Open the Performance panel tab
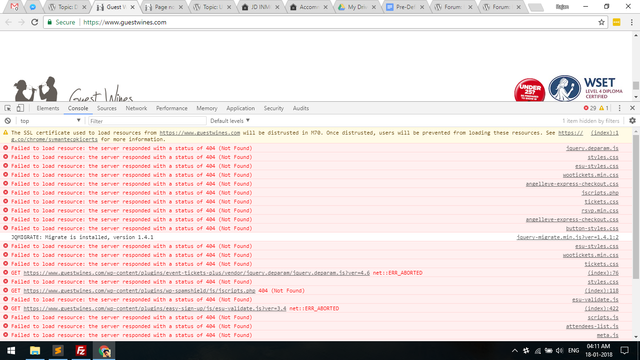The image size is (640, 360). [x=171, y=108]
